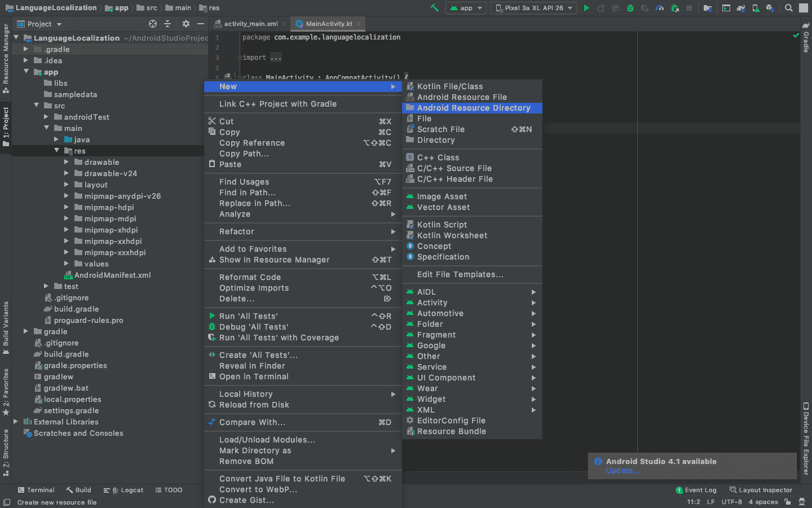
Task: Select AndroidManifest.xml in project tree
Action: coord(112,275)
